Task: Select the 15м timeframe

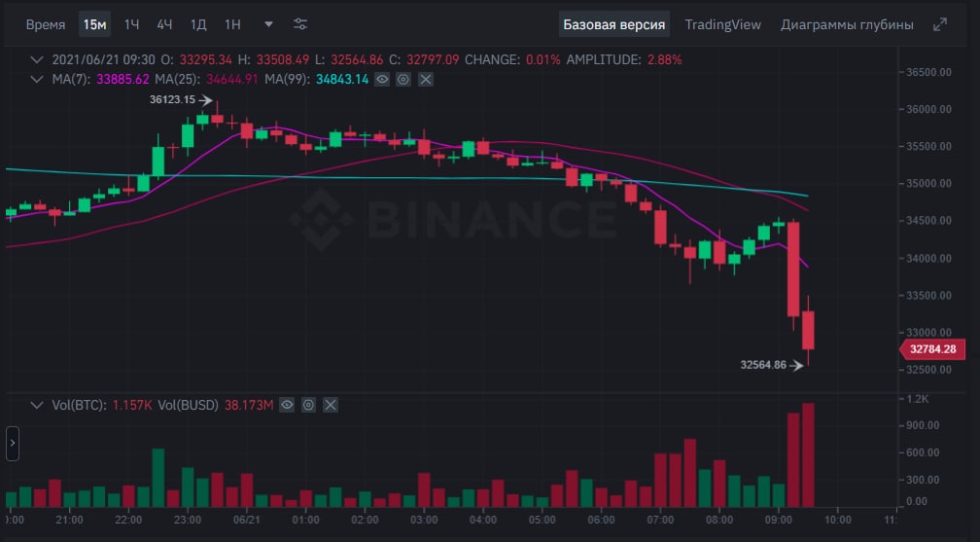Action: pyautogui.click(x=95, y=24)
